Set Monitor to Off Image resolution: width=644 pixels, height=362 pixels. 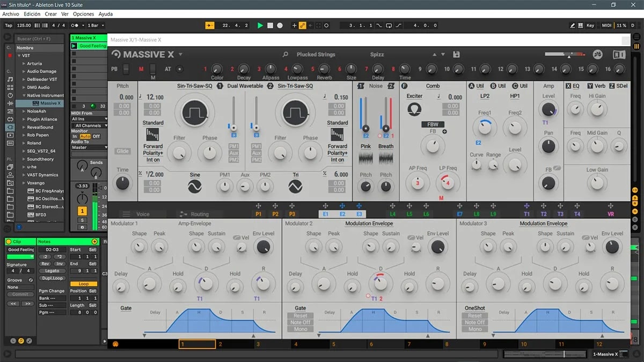coord(97,136)
